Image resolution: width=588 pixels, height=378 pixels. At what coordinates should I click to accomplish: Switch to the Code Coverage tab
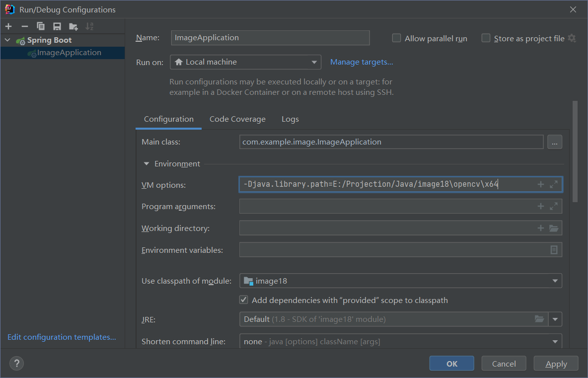tap(237, 119)
